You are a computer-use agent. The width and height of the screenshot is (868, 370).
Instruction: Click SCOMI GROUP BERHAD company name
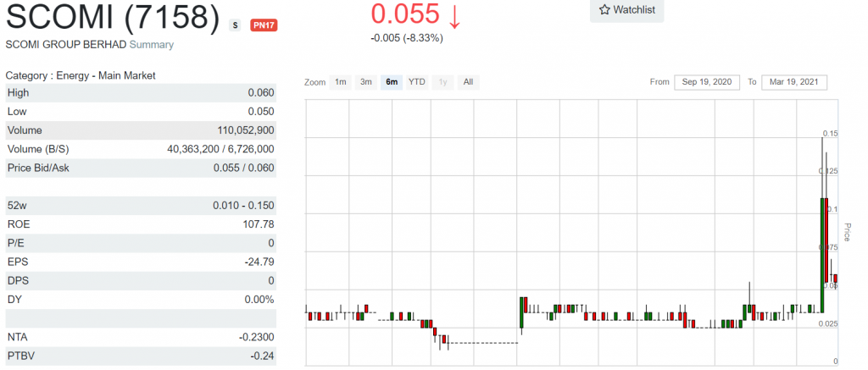[x=66, y=45]
